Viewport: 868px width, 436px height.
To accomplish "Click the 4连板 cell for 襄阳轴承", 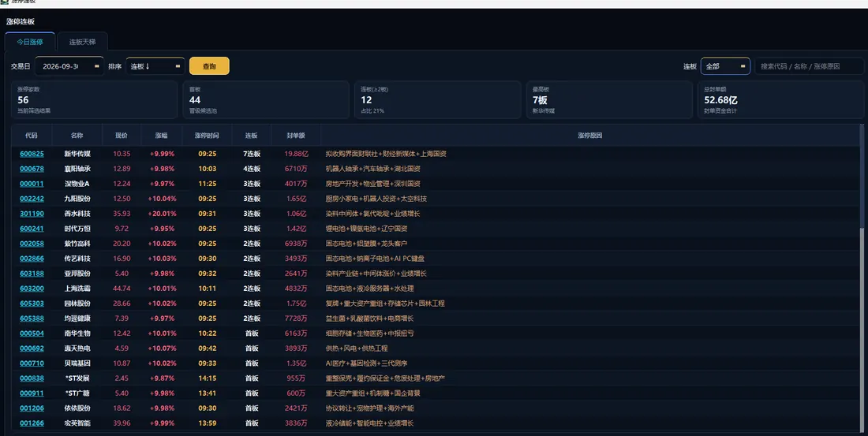I will (251, 169).
